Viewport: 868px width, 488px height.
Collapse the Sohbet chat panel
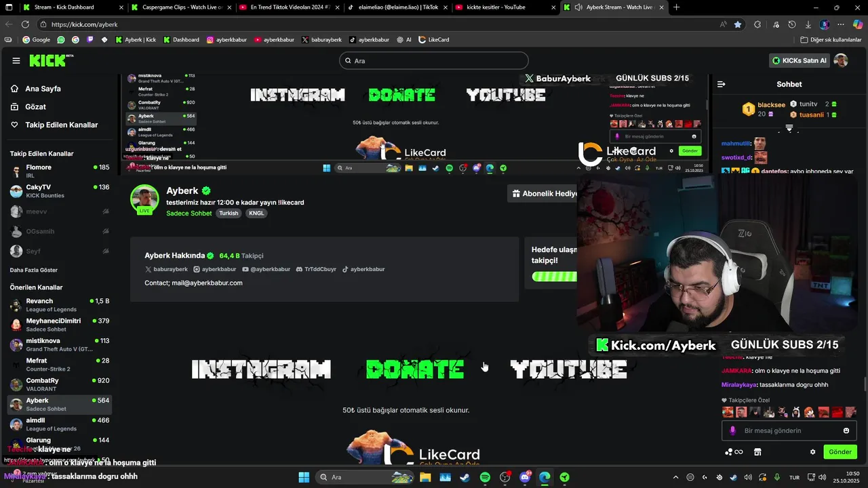coord(721,84)
